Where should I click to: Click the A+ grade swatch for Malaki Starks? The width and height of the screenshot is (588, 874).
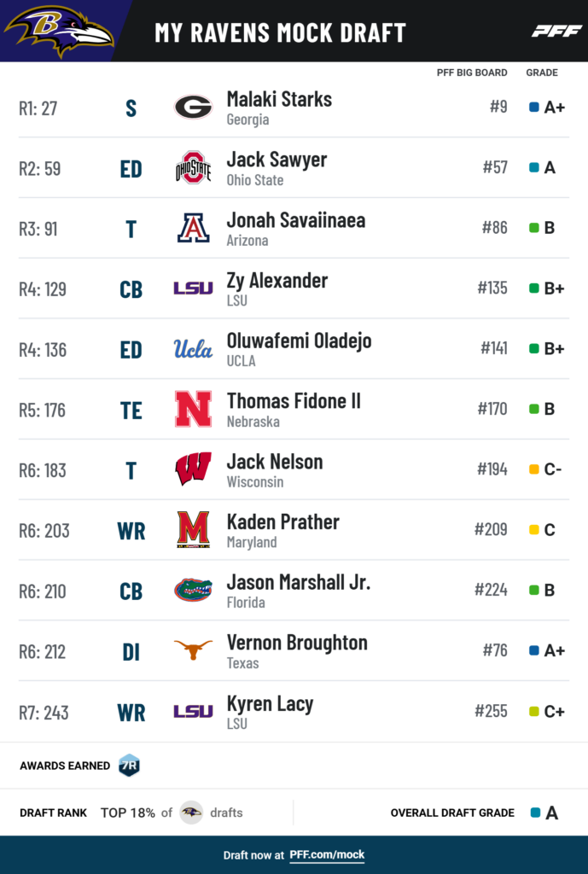[x=534, y=108]
